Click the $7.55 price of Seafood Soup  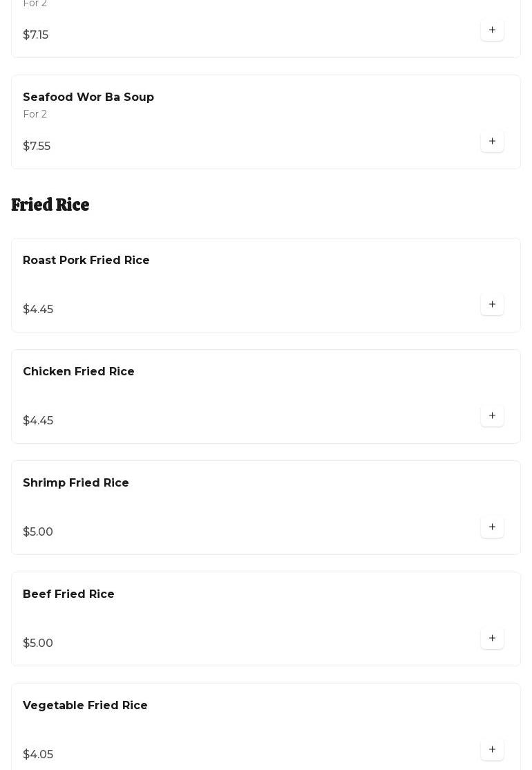point(37,147)
